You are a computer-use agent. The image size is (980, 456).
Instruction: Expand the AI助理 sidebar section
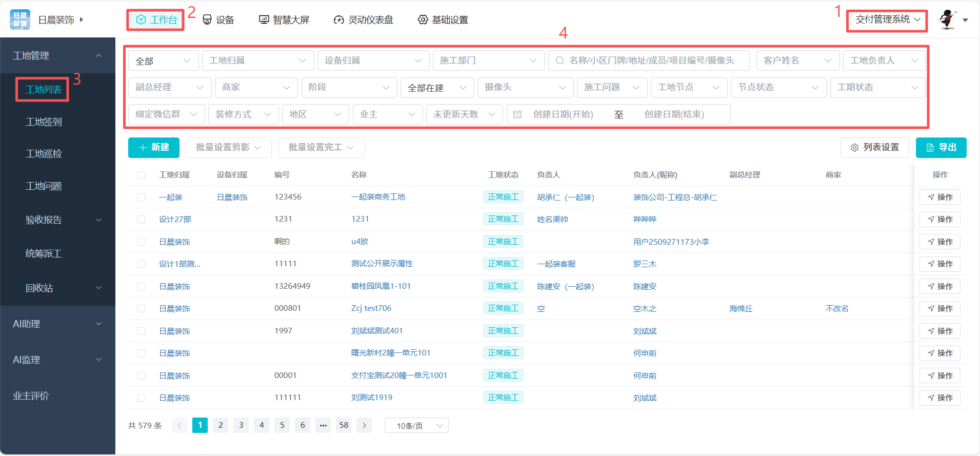(57, 324)
